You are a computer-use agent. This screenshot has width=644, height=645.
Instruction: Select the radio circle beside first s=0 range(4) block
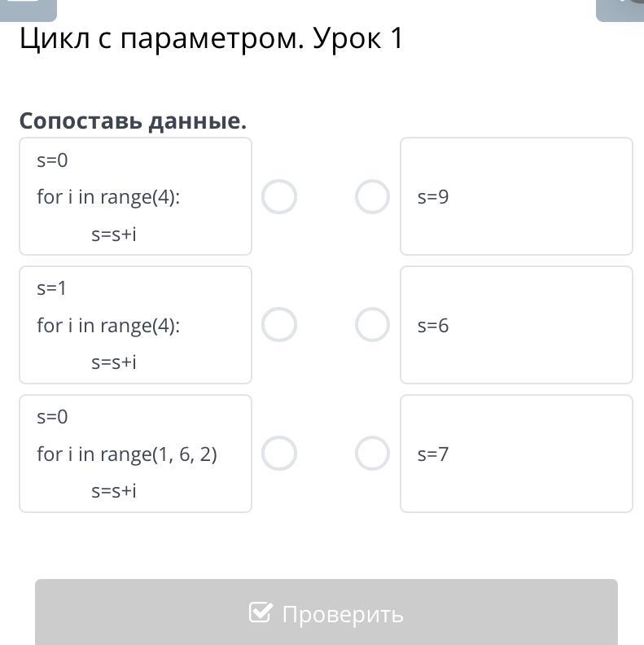coord(279,197)
